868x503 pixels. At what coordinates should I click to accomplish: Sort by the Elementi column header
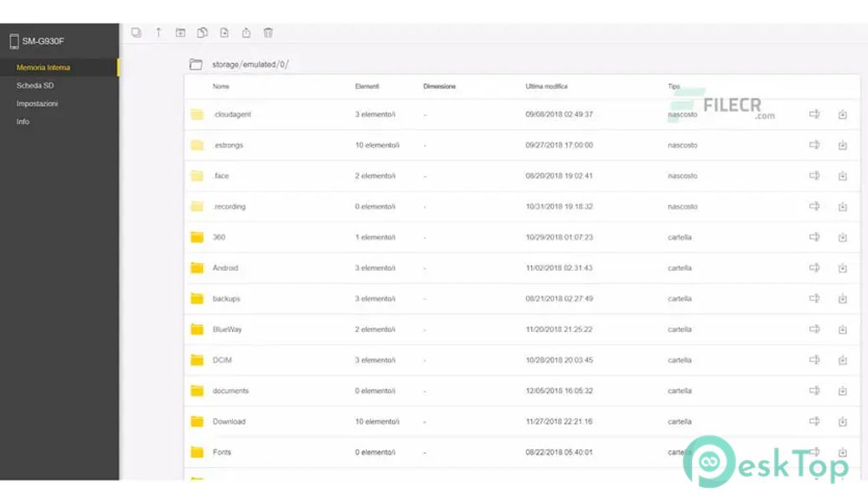pyautogui.click(x=367, y=86)
